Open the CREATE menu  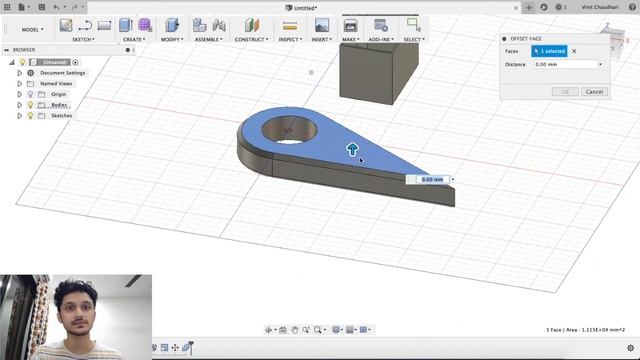(x=134, y=40)
